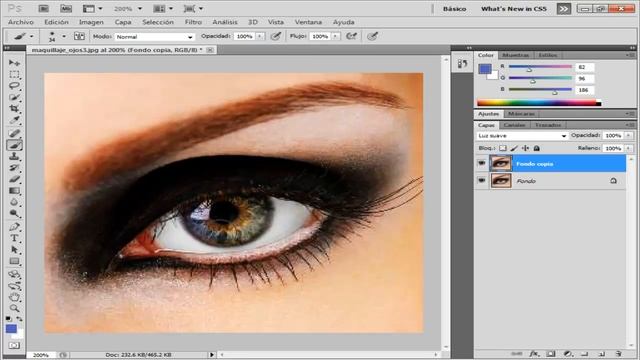Open the tool preset picker arrow
Viewport: 640px width, 360px height.
(31, 36)
